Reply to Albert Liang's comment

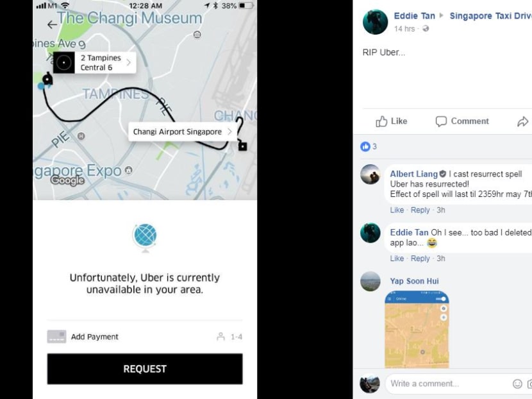tap(420, 210)
